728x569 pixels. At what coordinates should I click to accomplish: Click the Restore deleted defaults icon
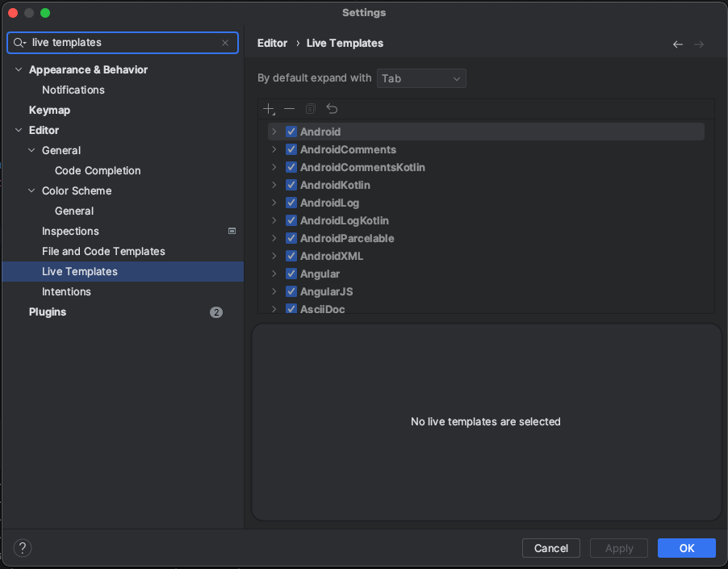click(332, 109)
